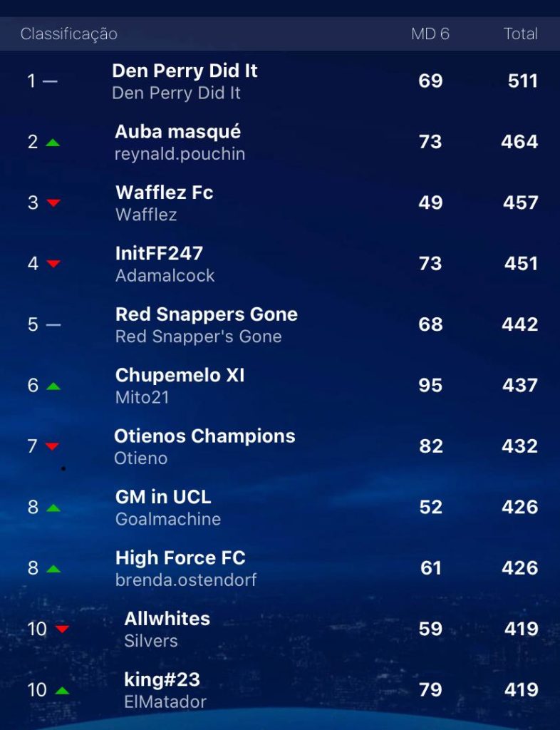Click red down arrow next to InitFF247
Image resolution: width=560 pixels, height=730 pixels.
click(x=53, y=264)
